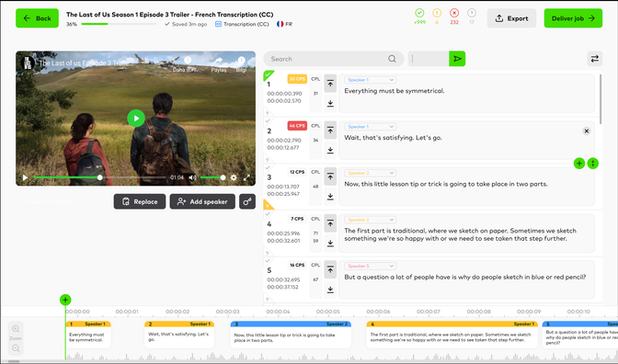Click the Export button
The width and height of the screenshot is (618, 364).
[511, 18]
